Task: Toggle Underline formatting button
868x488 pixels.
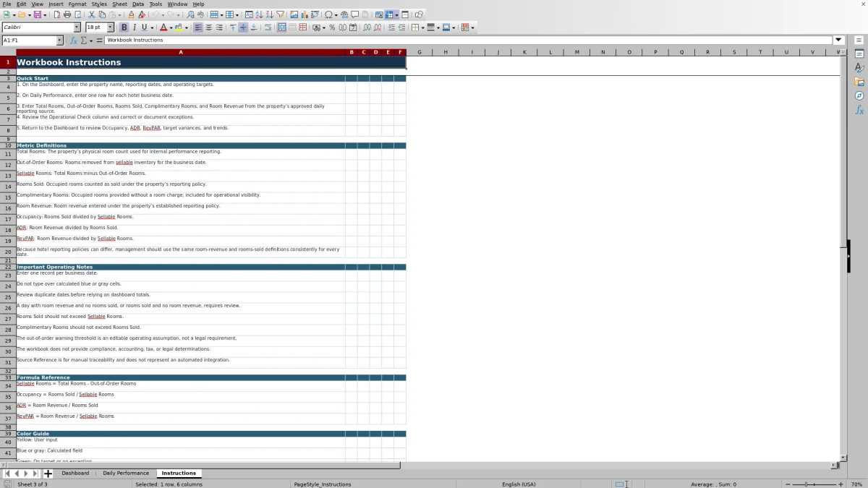Action: (x=144, y=27)
